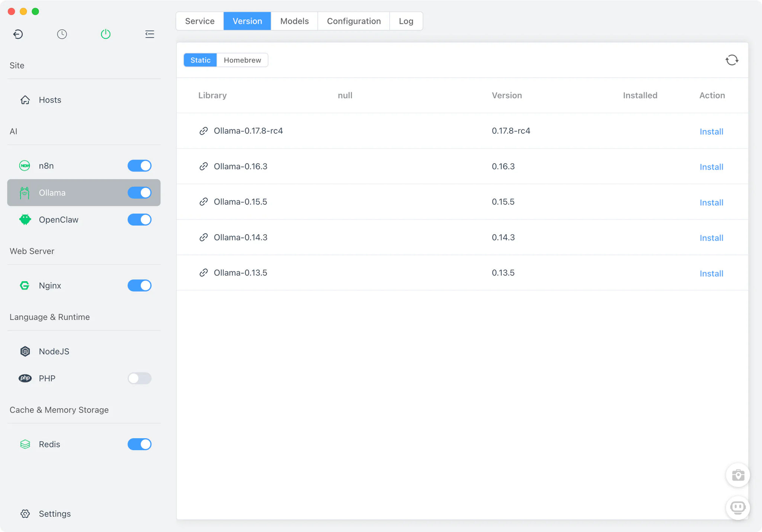Image resolution: width=762 pixels, height=532 pixels.
Task: Click the refresh icon above the version list
Action: point(731,60)
